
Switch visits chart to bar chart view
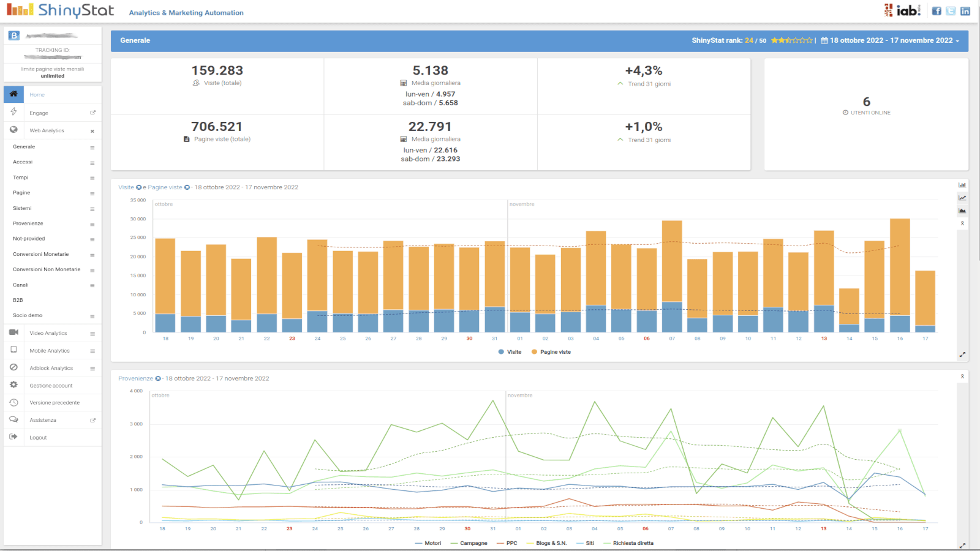point(962,185)
